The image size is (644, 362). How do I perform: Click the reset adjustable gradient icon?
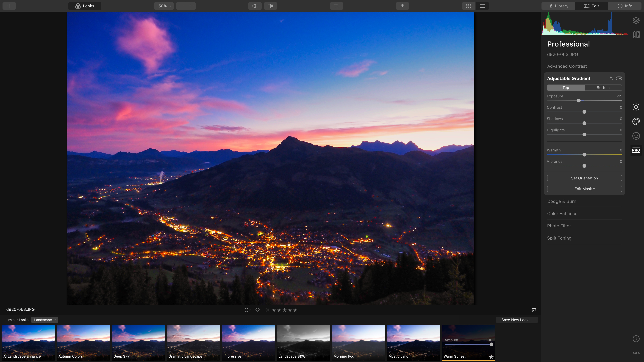coord(611,78)
